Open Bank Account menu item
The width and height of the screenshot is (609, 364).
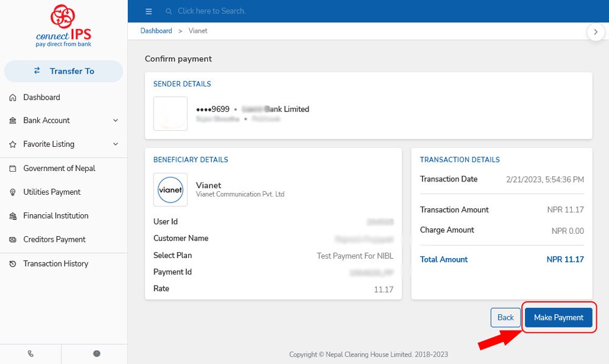click(x=63, y=121)
